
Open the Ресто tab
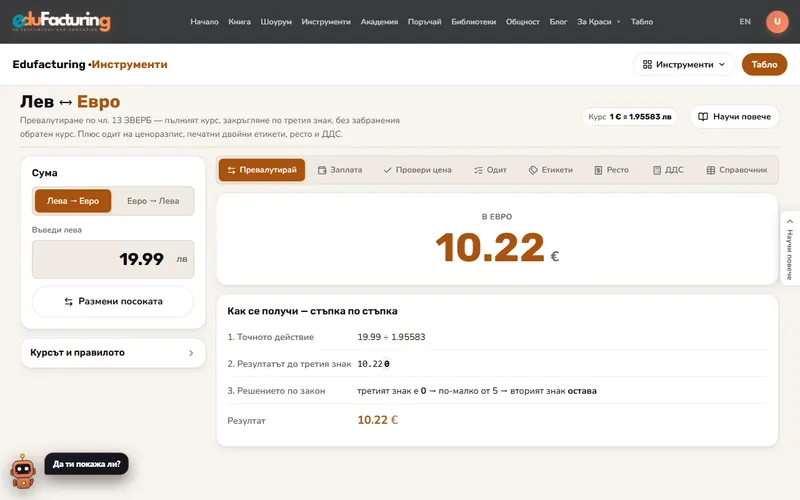point(611,170)
